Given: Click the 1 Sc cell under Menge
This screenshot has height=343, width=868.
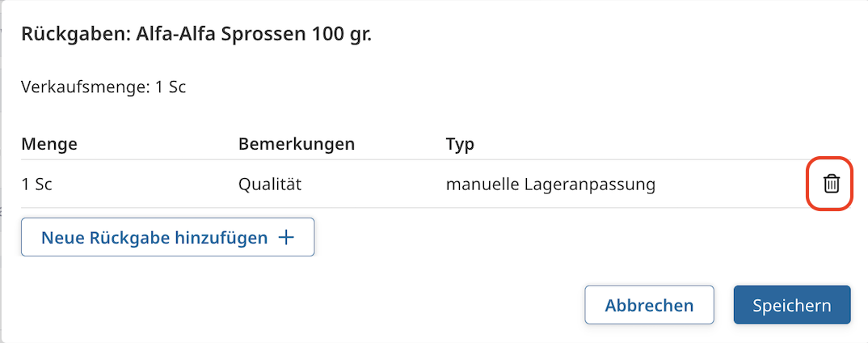Looking at the screenshot, I should click(37, 184).
